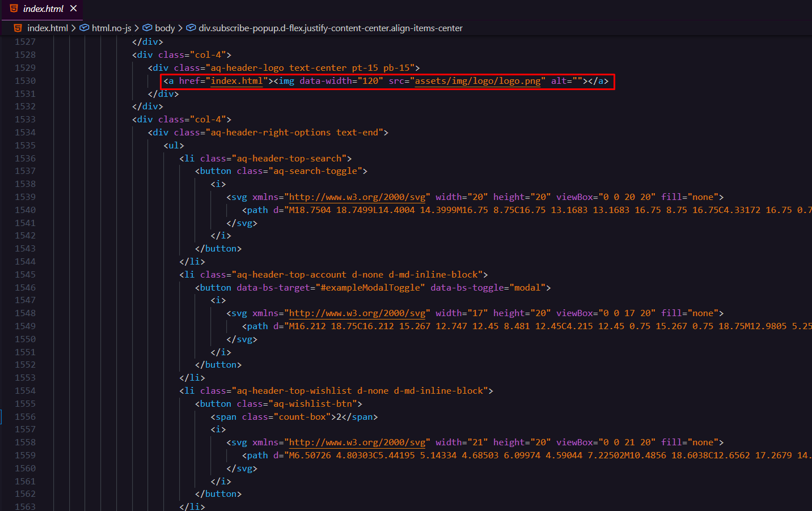Viewport: 812px width, 511px height.
Task: Click the w3.org svg URL on line 1548
Action: (x=357, y=313)
